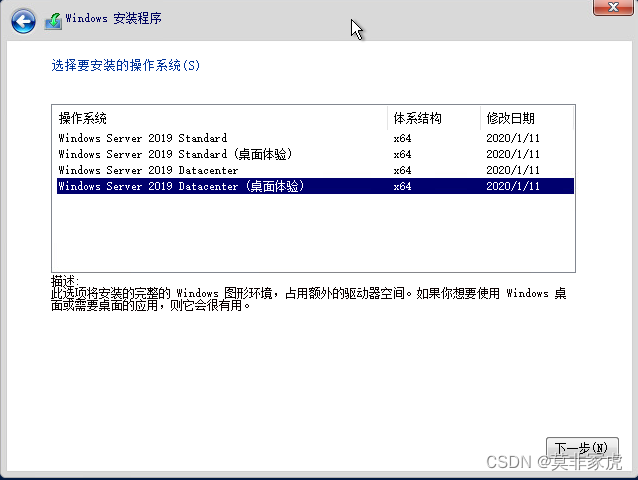
Task: Click the 修改日期 column header
Action: click(x=527, y=118)
